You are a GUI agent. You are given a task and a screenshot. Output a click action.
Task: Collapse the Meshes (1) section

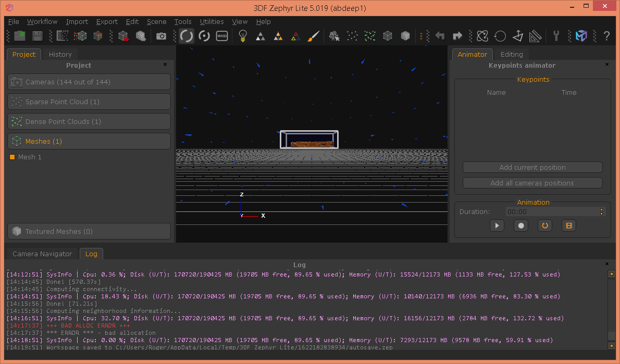89,141
